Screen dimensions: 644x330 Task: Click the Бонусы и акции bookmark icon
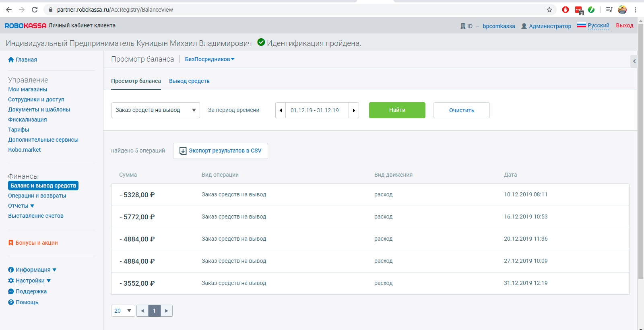point(11,243)
